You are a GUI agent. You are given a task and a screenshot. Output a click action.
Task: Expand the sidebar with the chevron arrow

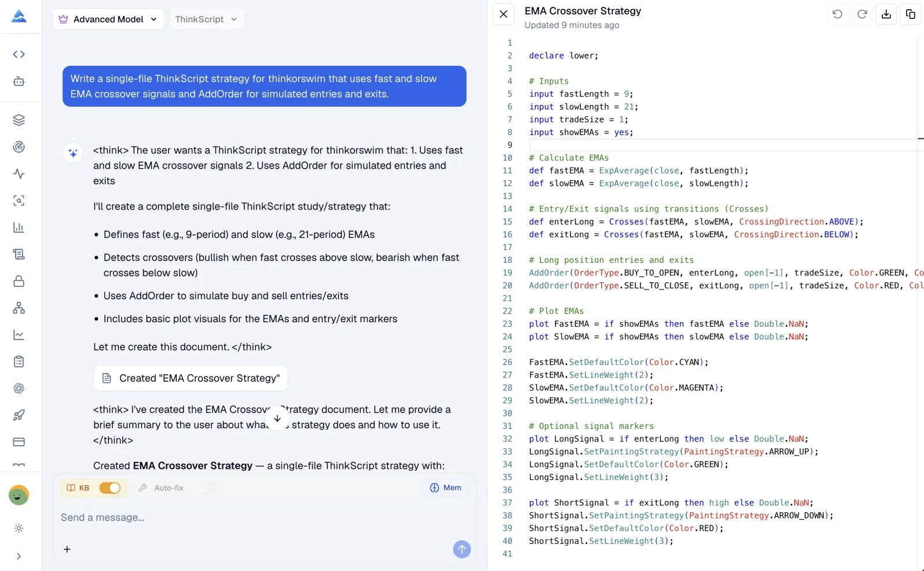(19, 556)
